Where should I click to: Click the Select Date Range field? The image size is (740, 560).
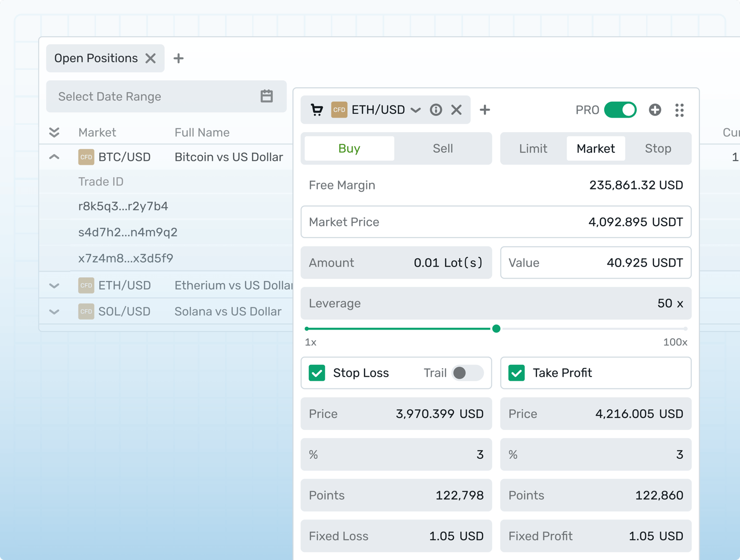point(166,96)
